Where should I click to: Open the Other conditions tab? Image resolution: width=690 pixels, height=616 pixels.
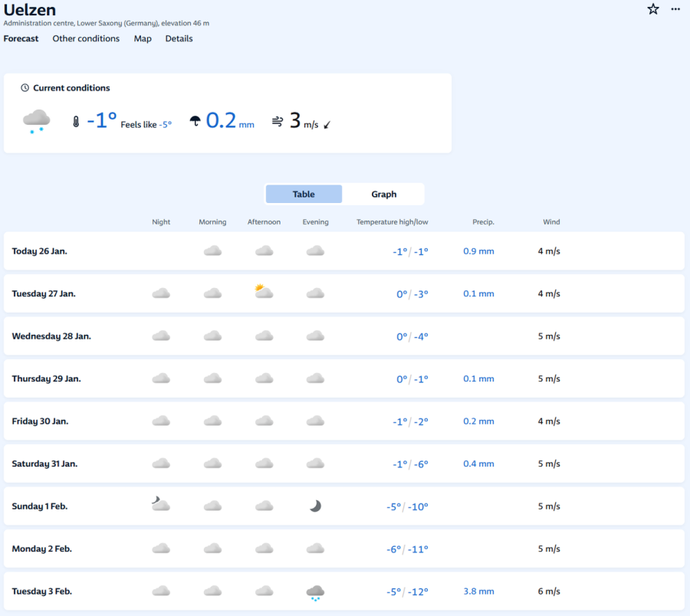click(x=86, y=38)
